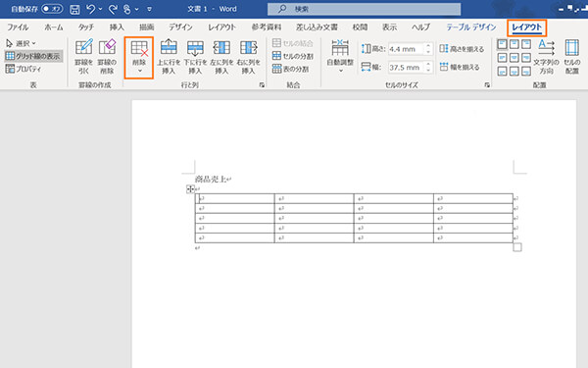Open the 選択 dropdown in the 表 group
The height and width of the screenshot is (368, 588).
pyautogui.click(x=21, y=43)
